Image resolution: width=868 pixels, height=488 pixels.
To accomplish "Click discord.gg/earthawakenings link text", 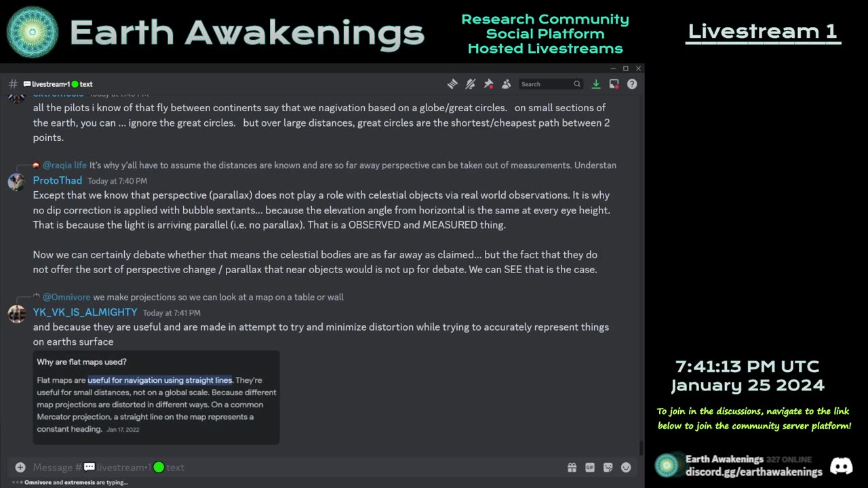I will point(753,472).
